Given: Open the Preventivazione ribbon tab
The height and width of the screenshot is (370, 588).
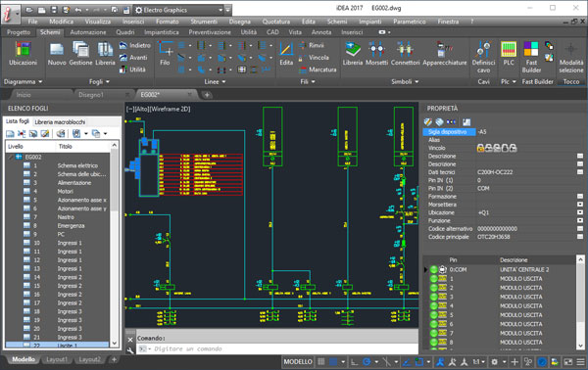Looking at the screenshot, I should pyautogui.click(x=210, y=32).
